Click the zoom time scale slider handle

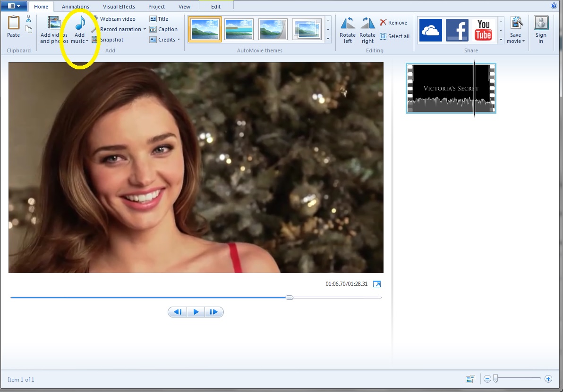[x=495, y=378]
